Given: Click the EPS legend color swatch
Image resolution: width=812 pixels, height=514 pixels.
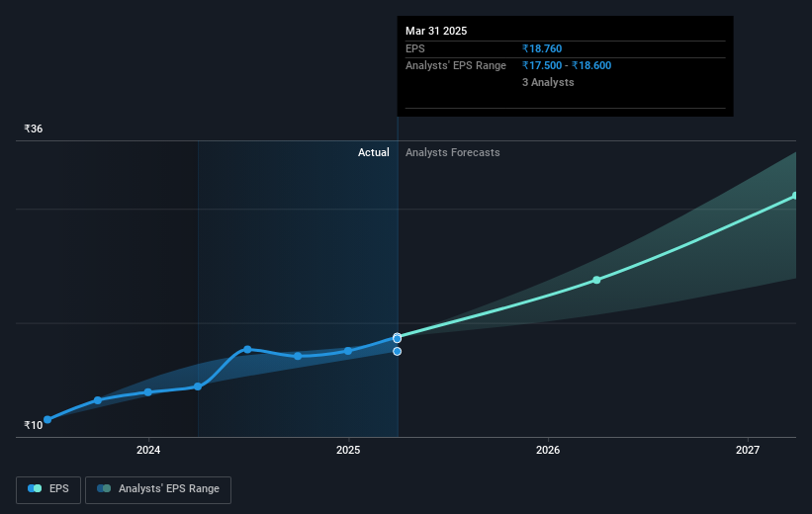Looking at the screenshot, I should (35, 488).
